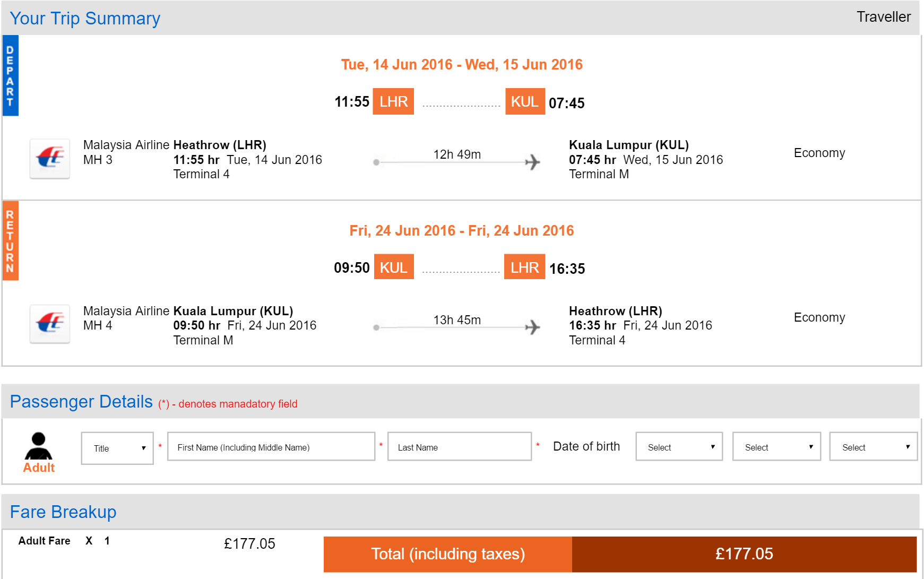Click the £177.05 total price block
The image size is (924, 579).
[744, 554]
